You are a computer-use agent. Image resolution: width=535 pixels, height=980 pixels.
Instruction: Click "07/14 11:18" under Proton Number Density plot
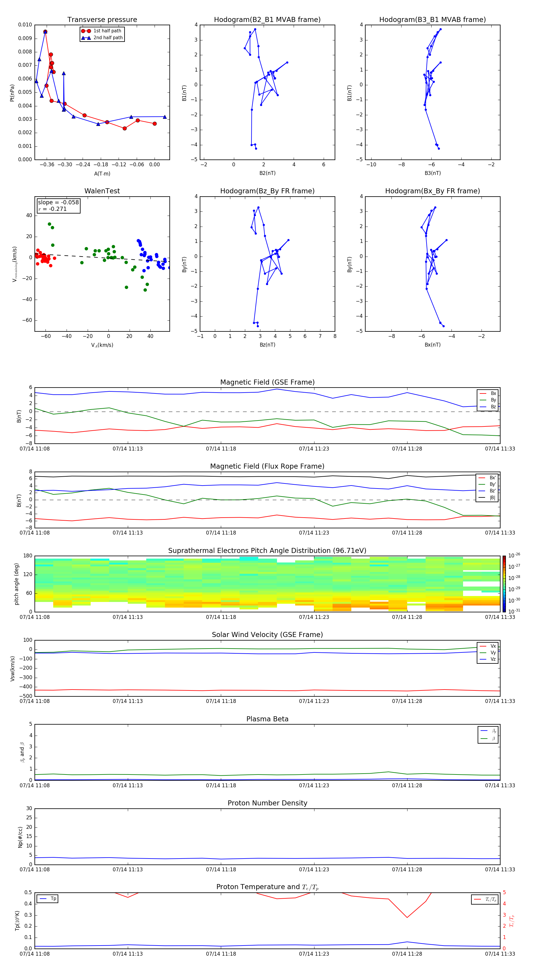(221, 870)
